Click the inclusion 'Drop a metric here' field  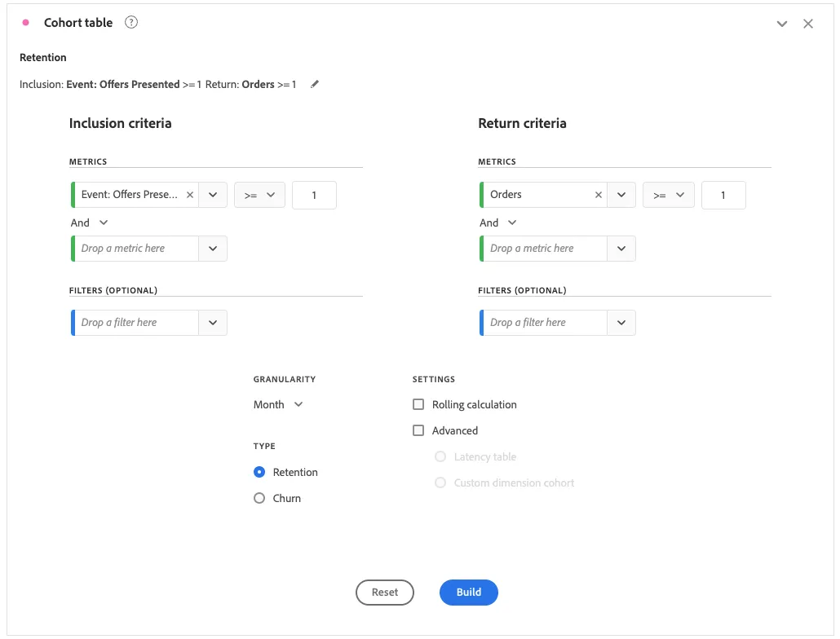pyautogui.click(x=135, y=249)
